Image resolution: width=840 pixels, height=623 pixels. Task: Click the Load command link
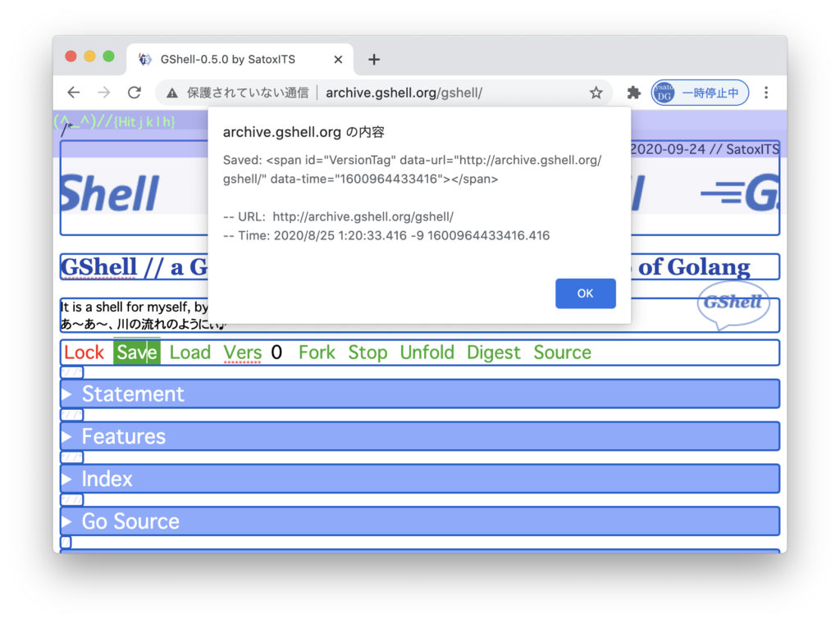click(x=190, y=352)
